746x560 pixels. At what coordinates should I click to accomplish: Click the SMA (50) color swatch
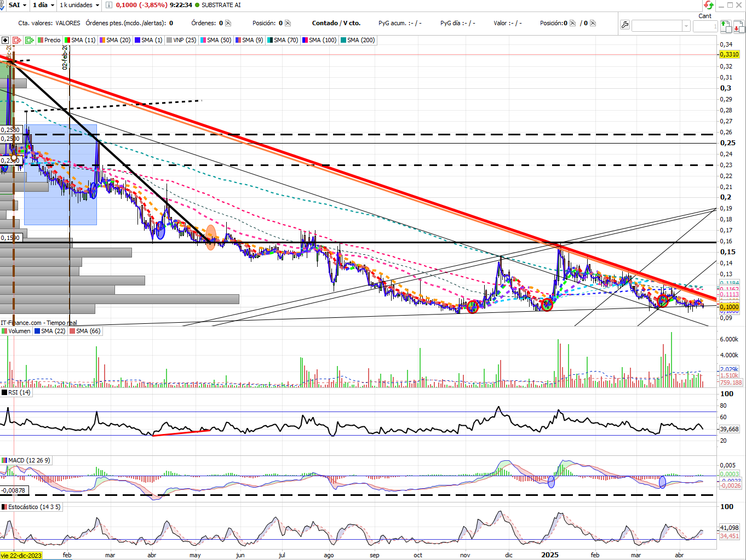(203, 40)
